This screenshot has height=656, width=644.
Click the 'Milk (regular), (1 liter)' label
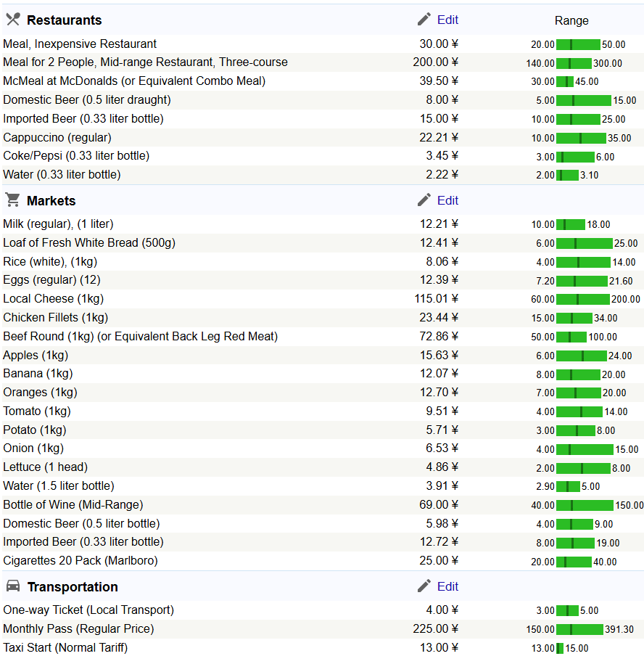click(58, 224)
